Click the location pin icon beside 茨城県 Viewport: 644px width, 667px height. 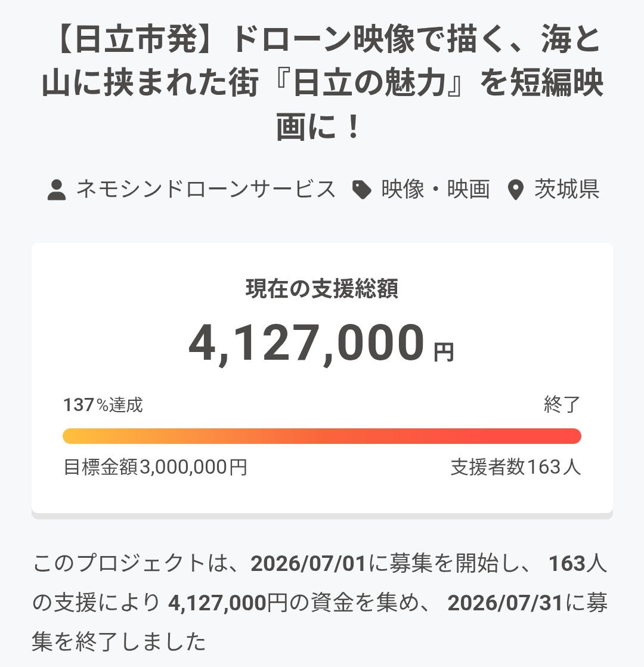(516, 190)
